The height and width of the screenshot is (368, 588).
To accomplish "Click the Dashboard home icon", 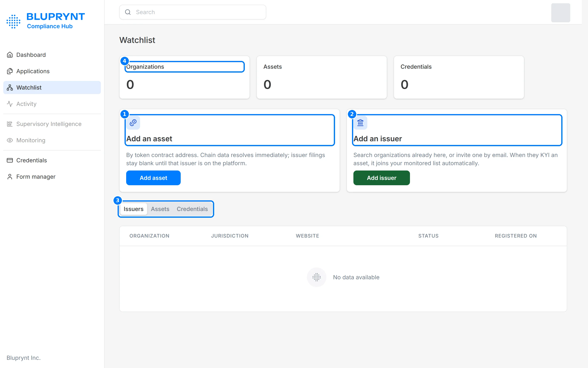I will pyautogui.click(x=10, y=55).
